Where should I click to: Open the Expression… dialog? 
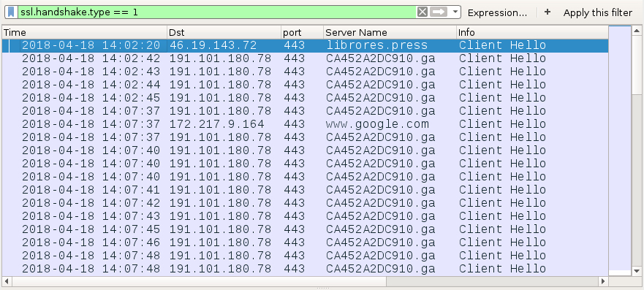pyautogui.click(x=497, y=12)
